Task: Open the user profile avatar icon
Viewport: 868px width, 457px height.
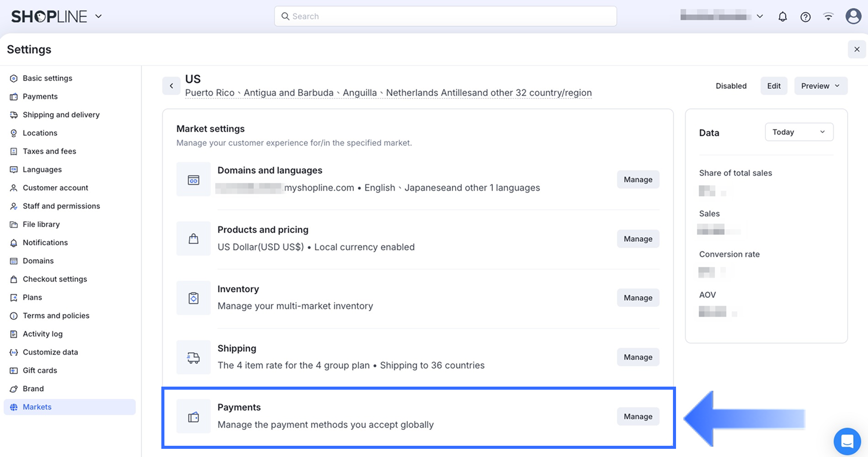Action: [853, 16]
